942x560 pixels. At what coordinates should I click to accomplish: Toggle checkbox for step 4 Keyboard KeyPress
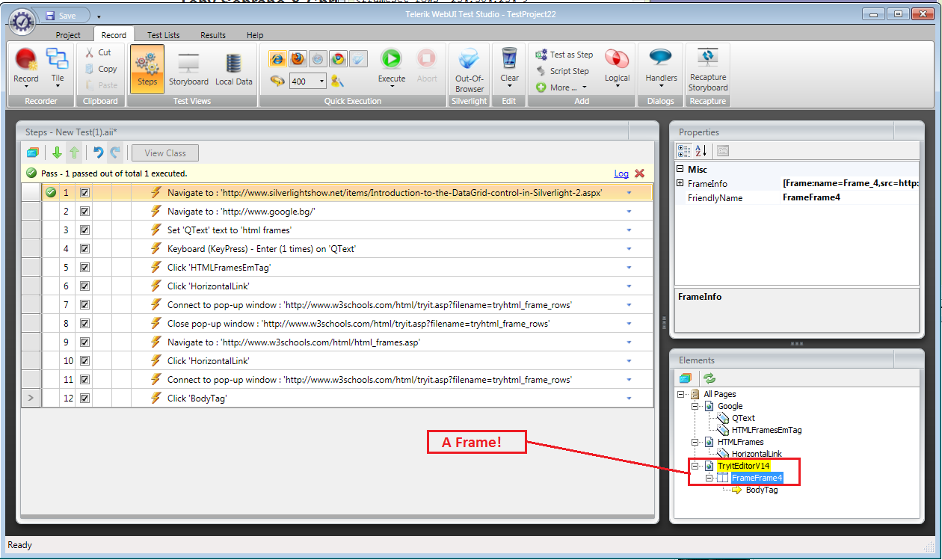pos(84,248)
